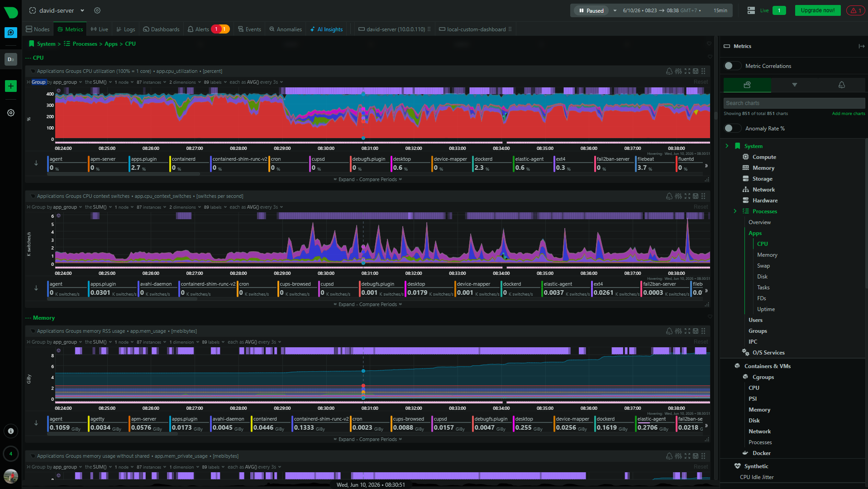Open time picker dropdown arrow next to Paused
Viewport: 868px width, 489px height.
point(615,10)
